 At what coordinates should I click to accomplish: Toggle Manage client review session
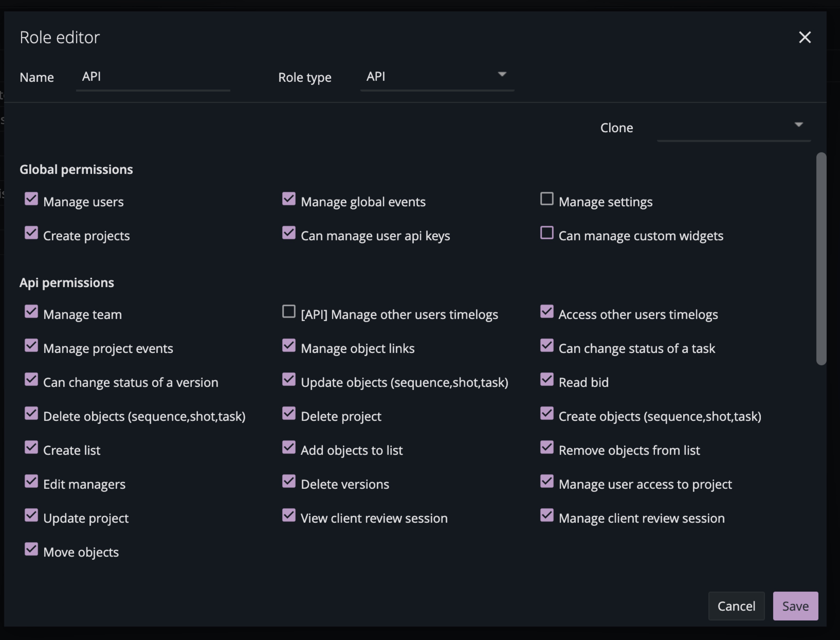click(547, 515)
